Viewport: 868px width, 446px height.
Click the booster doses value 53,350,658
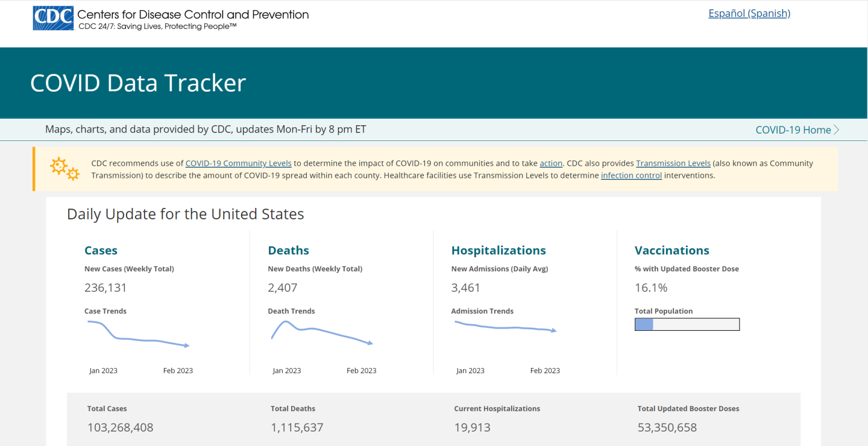tap(667, 427)
